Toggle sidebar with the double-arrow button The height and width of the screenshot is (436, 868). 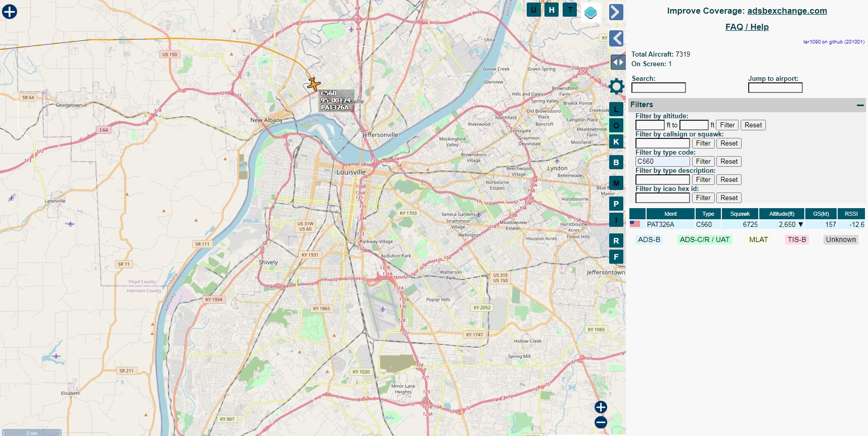(618, 62)
